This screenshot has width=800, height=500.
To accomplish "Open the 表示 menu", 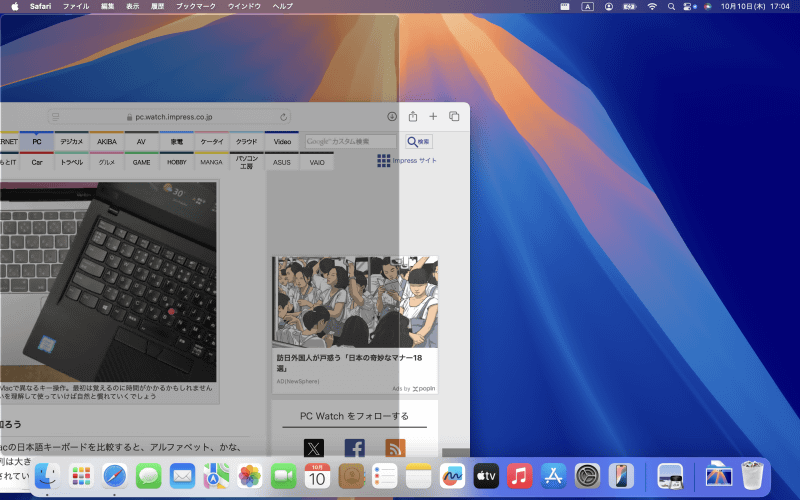I will tap(133, 6).
